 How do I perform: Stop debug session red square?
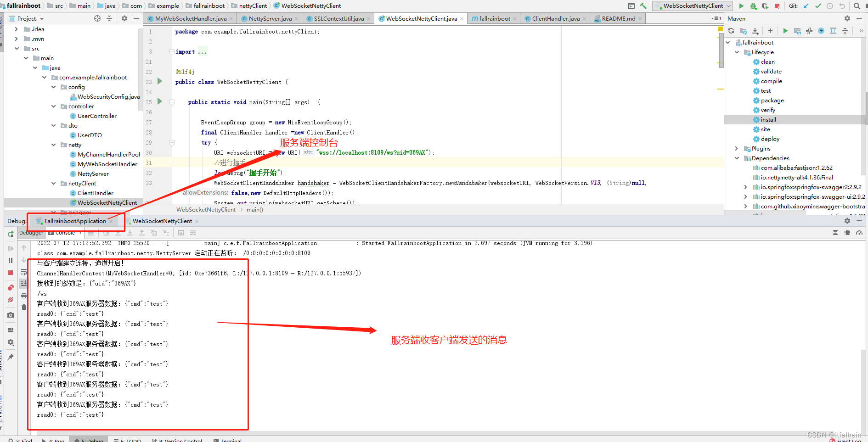click(x=11, y=273)
